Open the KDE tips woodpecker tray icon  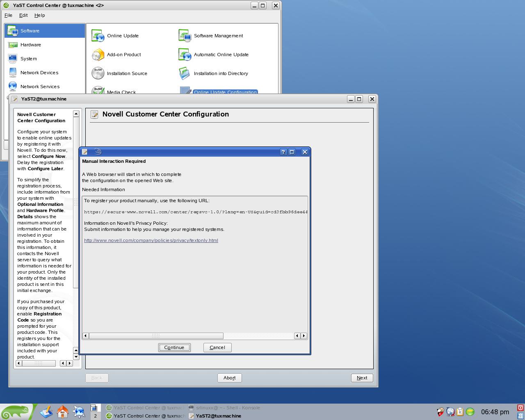point(440,412)
